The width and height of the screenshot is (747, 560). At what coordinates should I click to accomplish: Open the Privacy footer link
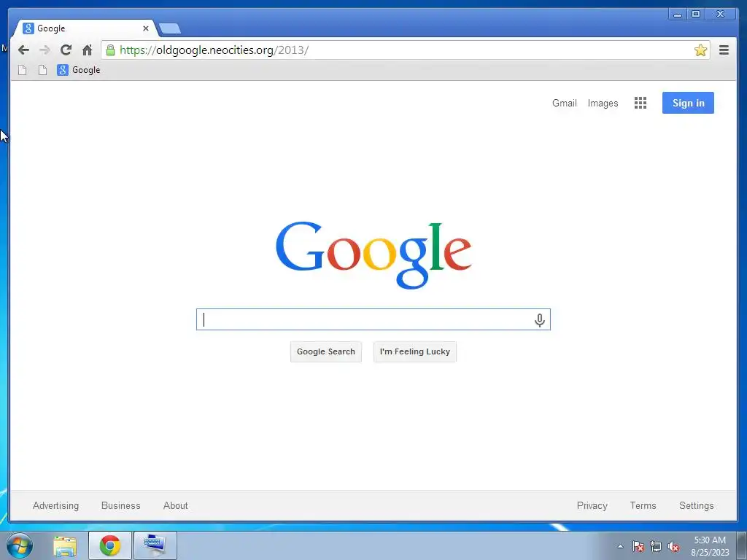[592, 506]
